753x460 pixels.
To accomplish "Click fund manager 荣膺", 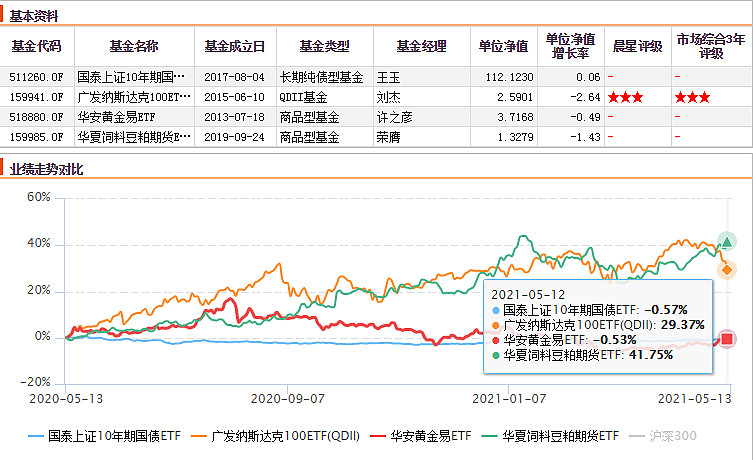I will click(388, 137).
